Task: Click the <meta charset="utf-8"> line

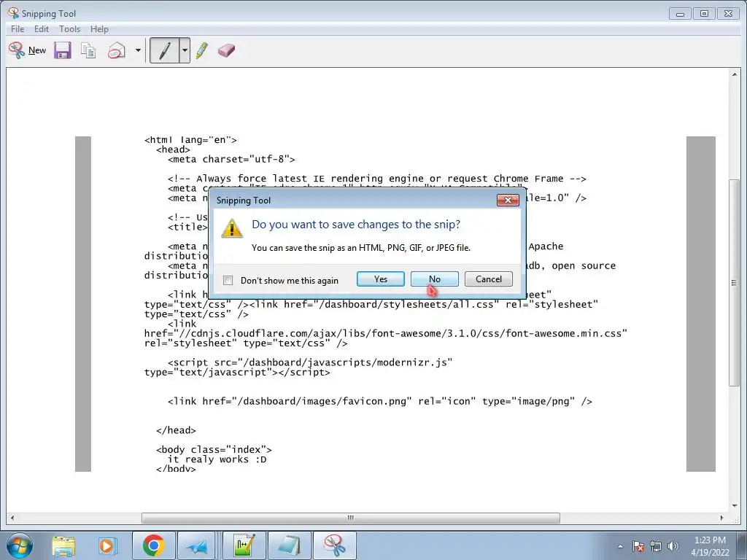Action: point(231,159)
